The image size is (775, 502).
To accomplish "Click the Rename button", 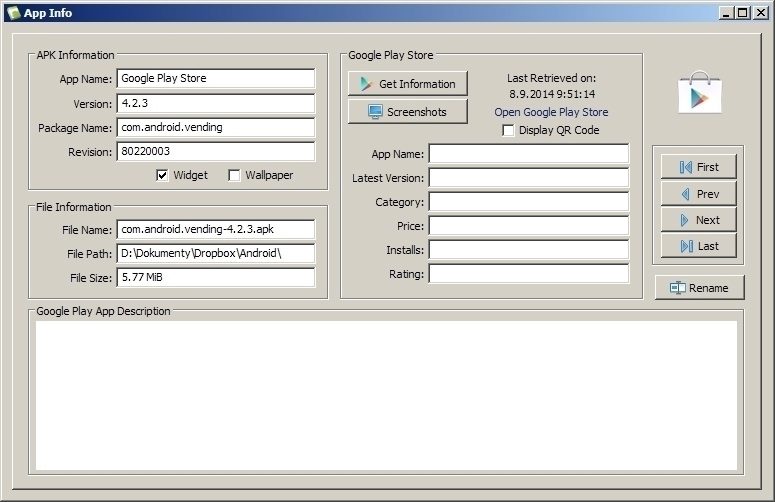I will [699, 288].
